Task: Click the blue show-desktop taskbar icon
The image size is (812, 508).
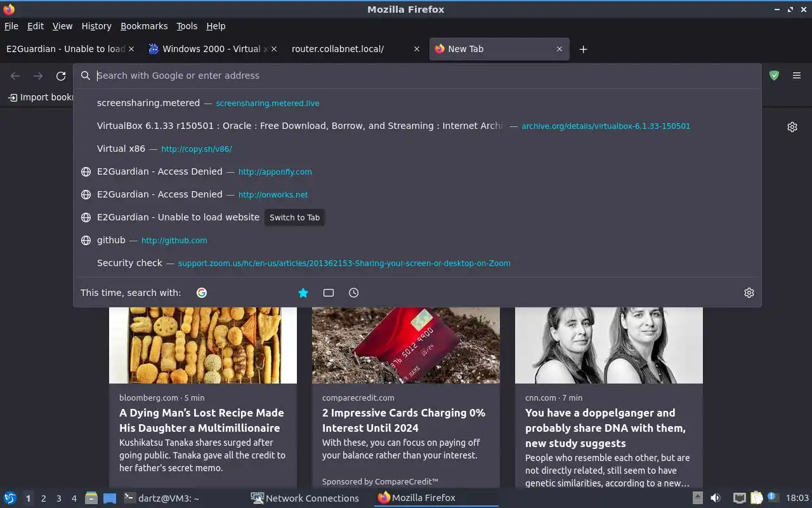Action: click(109, 498)
